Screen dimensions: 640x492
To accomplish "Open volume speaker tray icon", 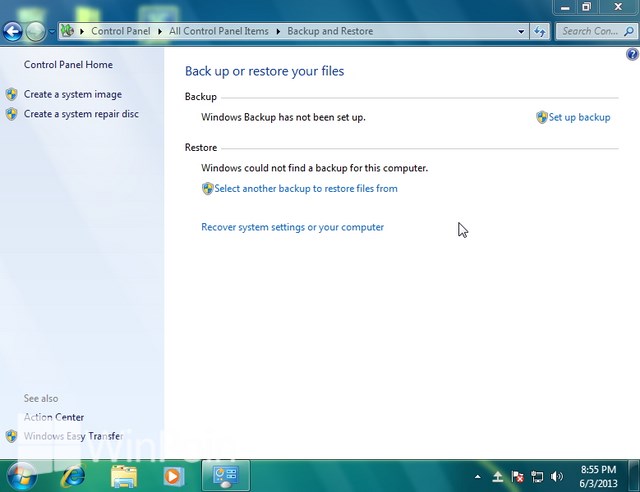I will [x=556, y=476].
